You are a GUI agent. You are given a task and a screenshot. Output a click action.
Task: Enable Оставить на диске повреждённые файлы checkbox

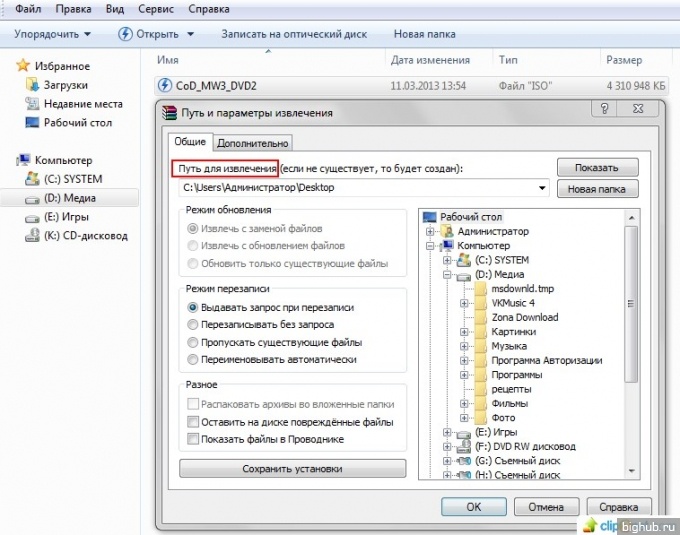193,422
